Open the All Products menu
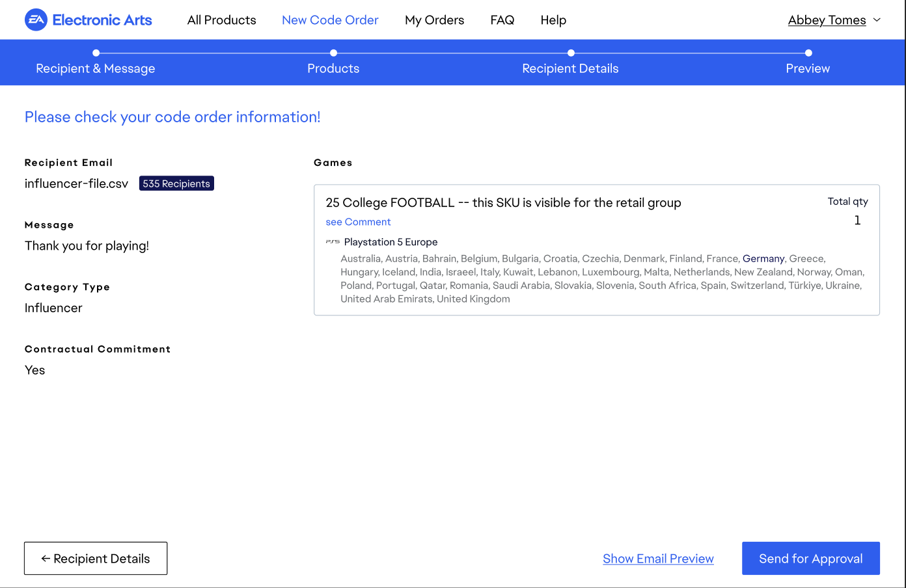The width and height of the screenshot is (906, 588). pos(221,20)
